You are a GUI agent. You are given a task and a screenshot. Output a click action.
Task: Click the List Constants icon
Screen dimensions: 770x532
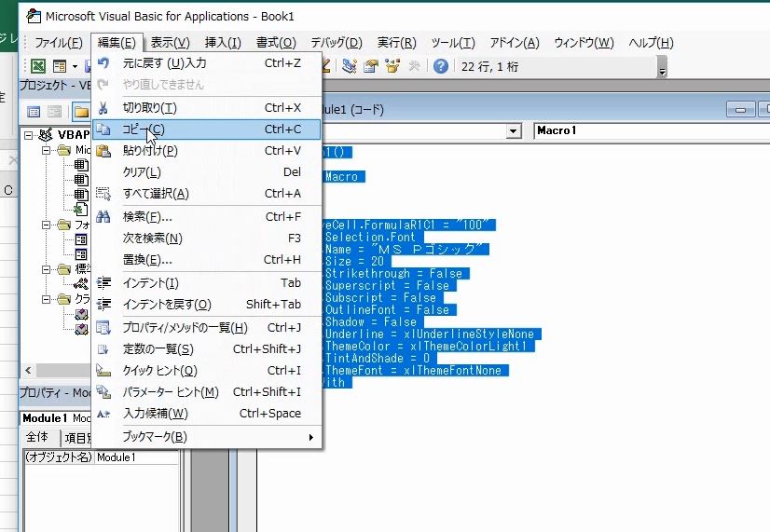point(103,349)
